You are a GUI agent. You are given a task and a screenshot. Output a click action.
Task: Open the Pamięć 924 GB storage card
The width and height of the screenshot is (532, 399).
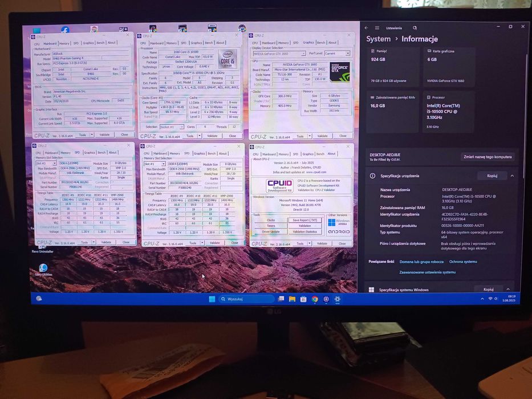point(393,67)
